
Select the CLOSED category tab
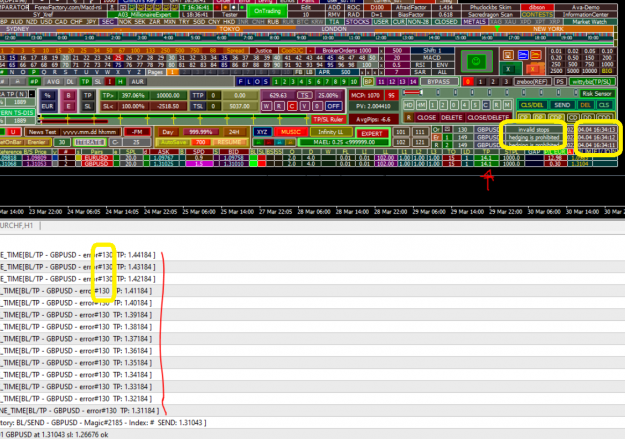pyautogui.click(x=446, y=22)
